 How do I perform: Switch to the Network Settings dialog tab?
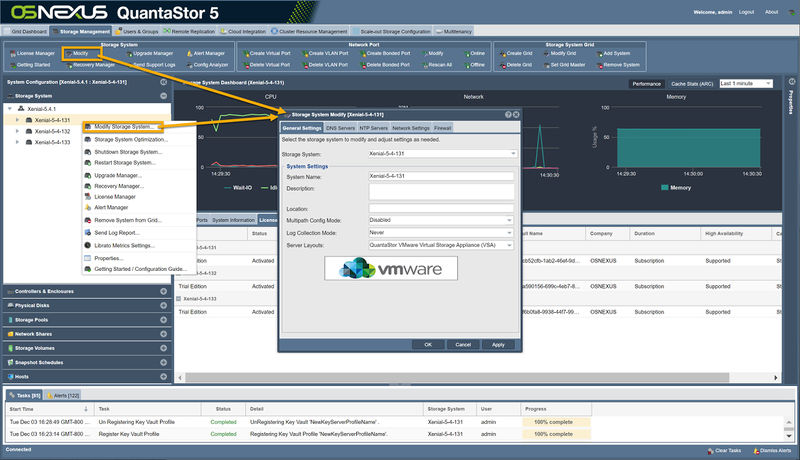tap(411, 128)
